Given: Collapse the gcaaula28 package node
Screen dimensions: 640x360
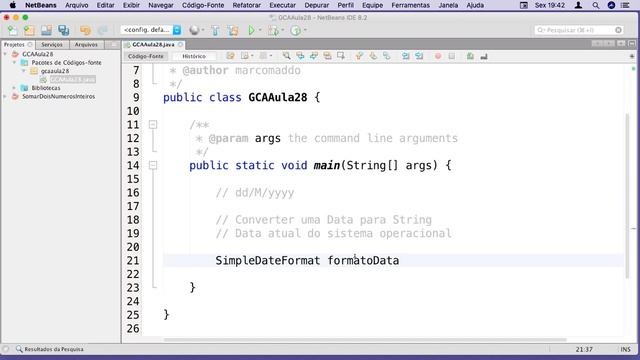Looking at the screenshot, I should 23,71.
